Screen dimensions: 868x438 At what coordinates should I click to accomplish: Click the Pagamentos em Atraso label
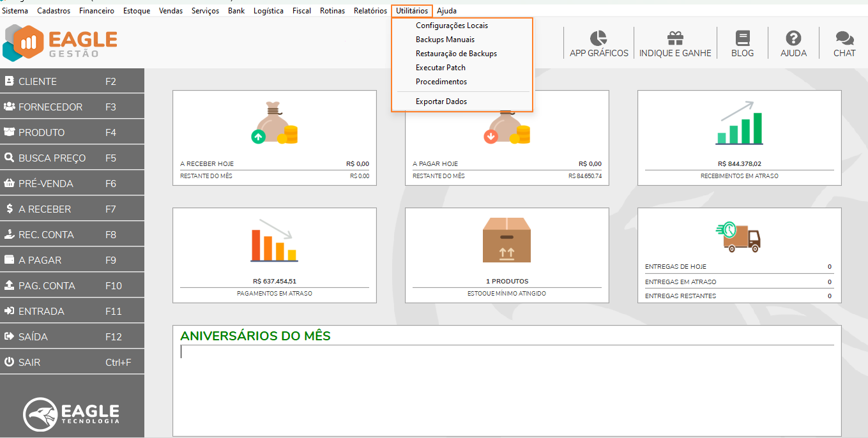pyautogui.click(x=274, y=294)
